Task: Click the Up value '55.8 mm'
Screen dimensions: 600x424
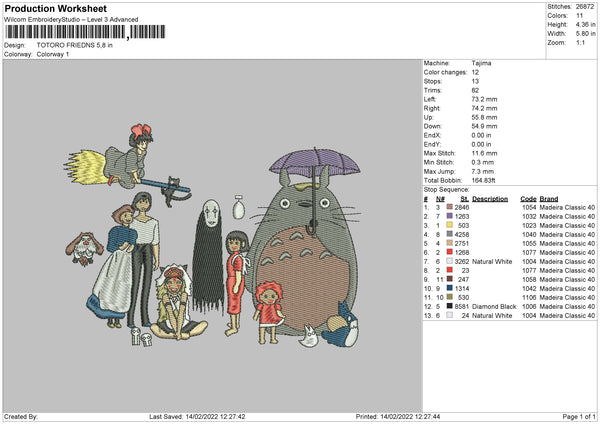Action: [484, 117]
